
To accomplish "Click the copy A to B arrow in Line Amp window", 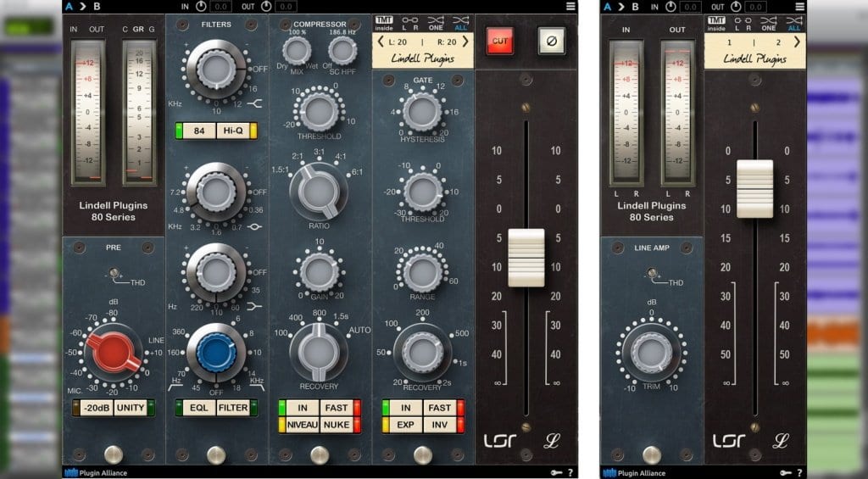I will [x=621, y=7].
